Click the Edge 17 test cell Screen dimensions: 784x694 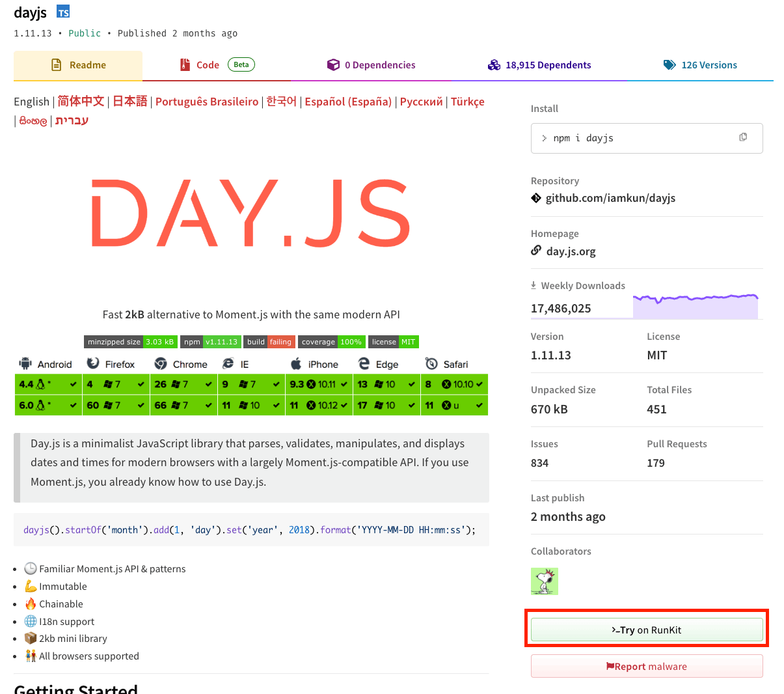pos(386,405)
